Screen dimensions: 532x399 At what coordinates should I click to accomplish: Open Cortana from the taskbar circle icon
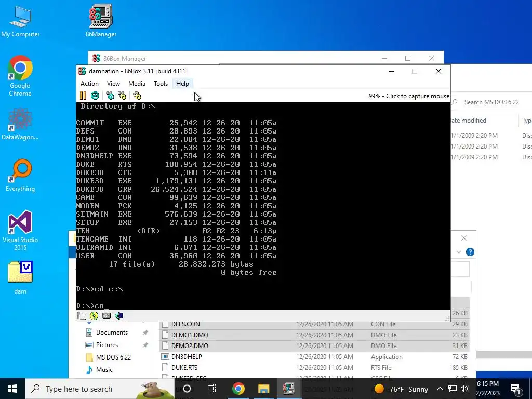pyautogui.click(x=187, y=389)
